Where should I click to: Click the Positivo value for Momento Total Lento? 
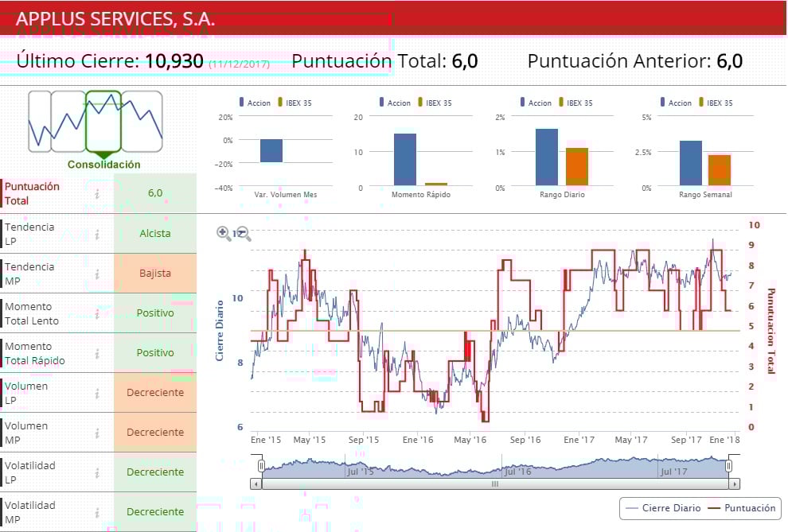click(x=155, y=313)
